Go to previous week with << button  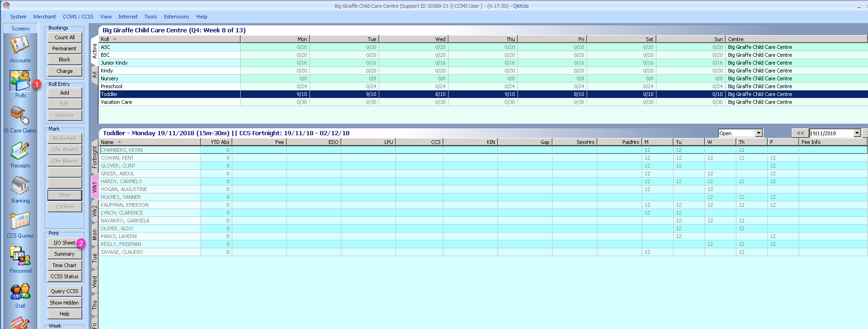[800, 133]
